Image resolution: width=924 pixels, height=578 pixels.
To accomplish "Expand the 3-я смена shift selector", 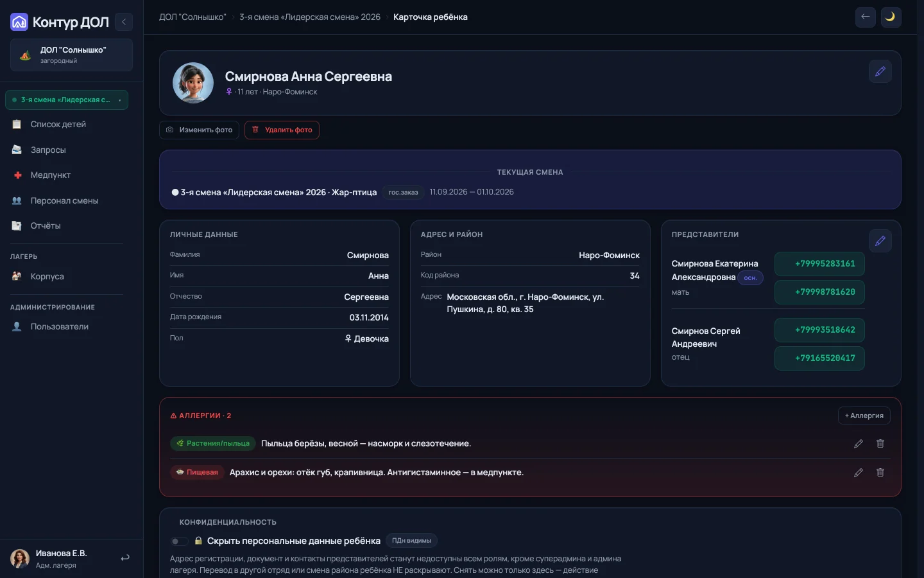I will coord(67,100).
